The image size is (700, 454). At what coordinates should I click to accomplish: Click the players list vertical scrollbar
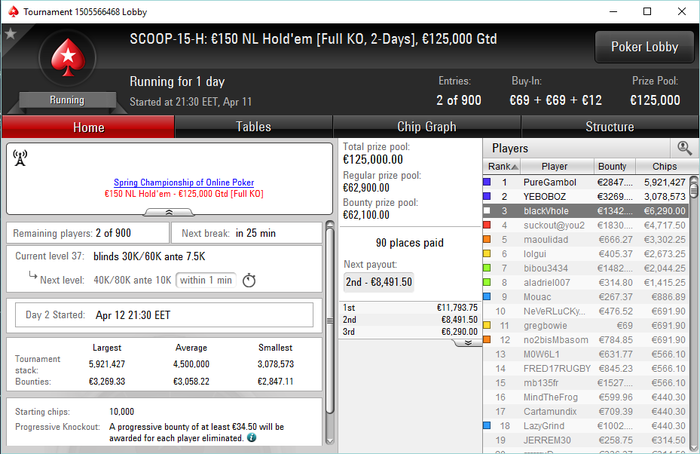click(x=694, y=312)
